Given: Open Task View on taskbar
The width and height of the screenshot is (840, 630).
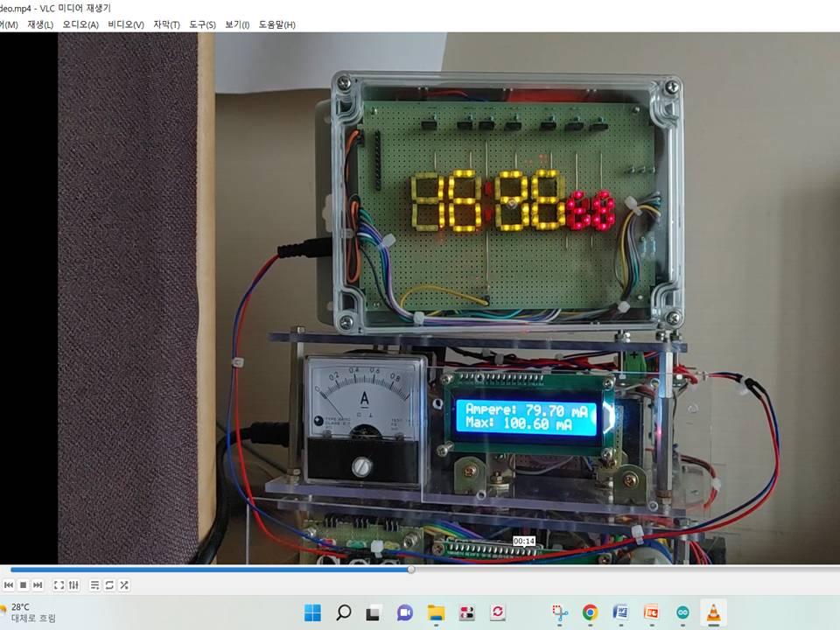Looking at the screenshot, I should coord(374,612).
